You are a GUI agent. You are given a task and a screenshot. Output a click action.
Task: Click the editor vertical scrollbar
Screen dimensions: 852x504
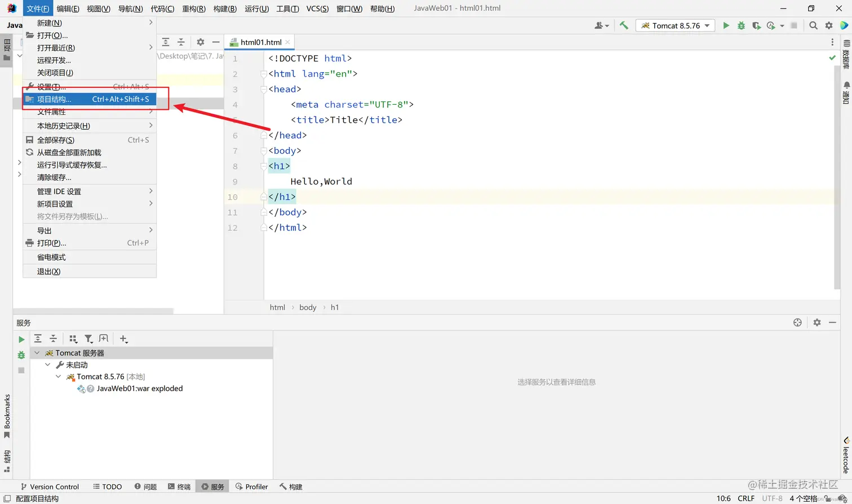coord(837,178)
